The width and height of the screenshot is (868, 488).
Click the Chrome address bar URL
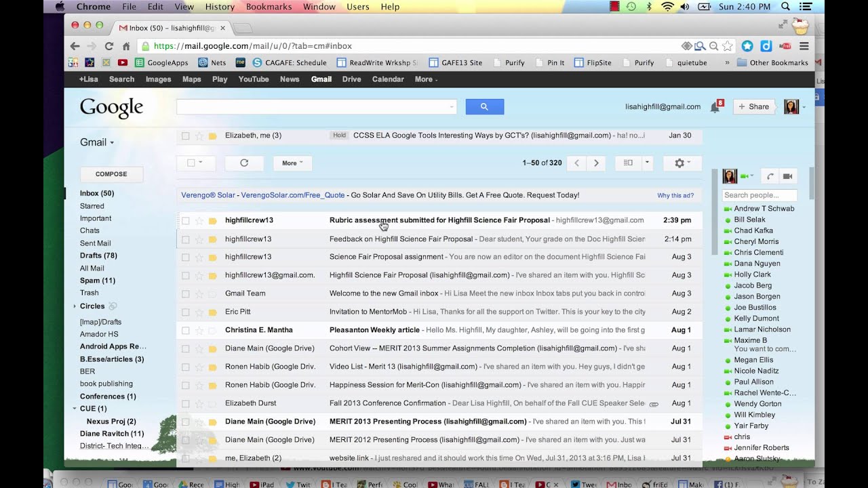tap(252, 46)
